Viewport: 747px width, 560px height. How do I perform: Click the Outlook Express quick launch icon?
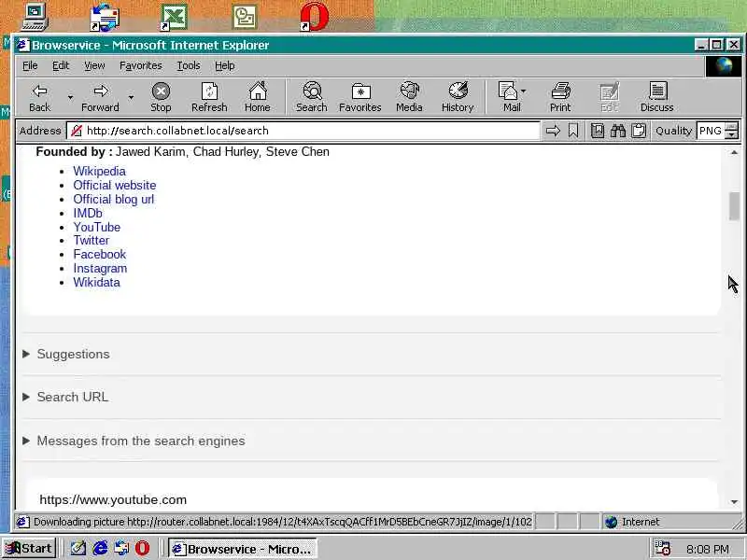tap(121, 548)
